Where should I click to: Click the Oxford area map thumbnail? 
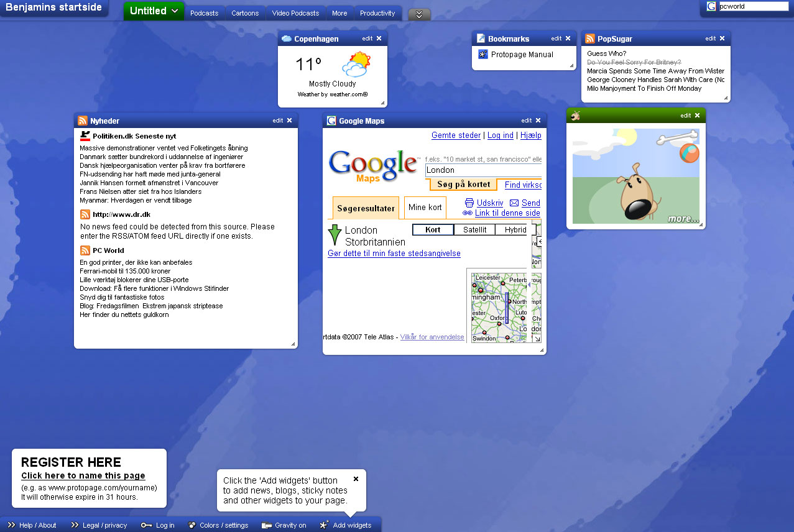click(499, 308)
